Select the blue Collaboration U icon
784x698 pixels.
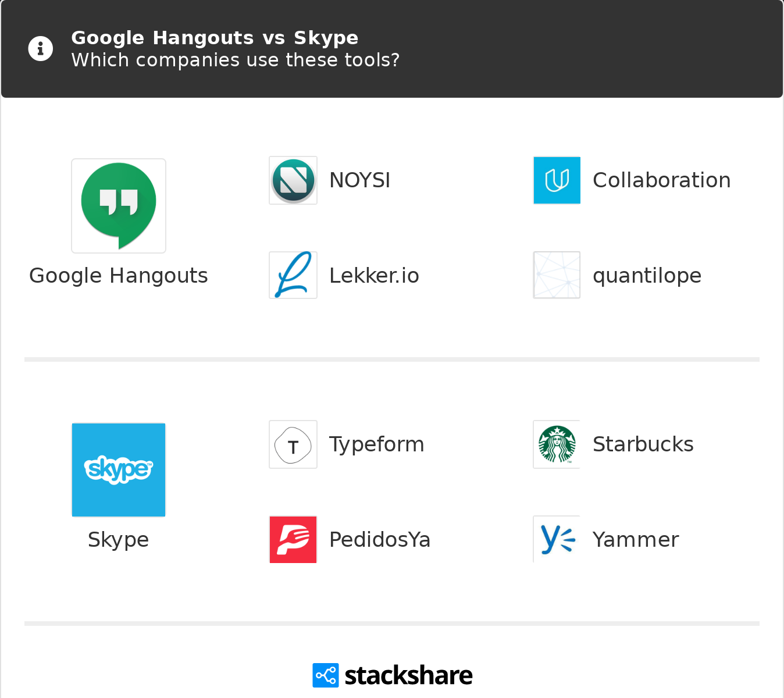(x=557, y=180)
